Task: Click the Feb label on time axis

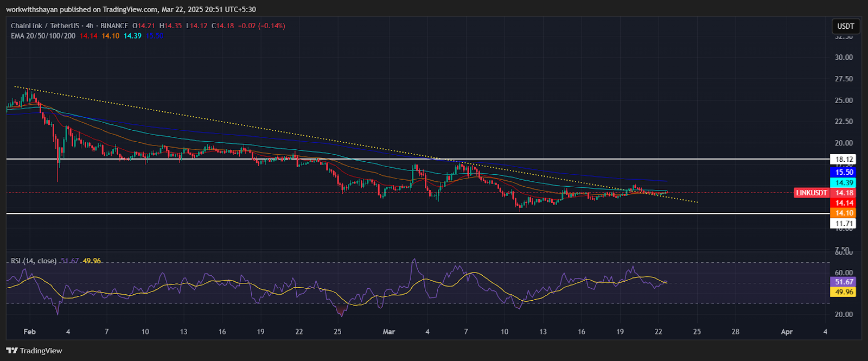Action: [x=30, y=332]
